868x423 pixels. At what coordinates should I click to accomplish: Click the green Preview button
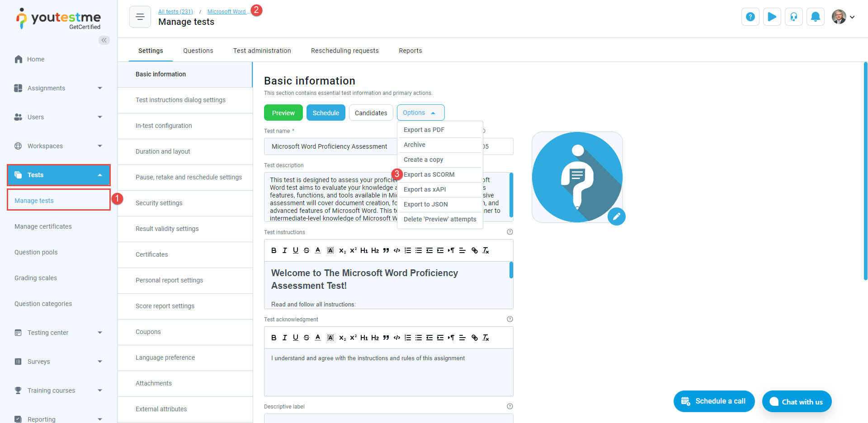click(x=283, y=113)
